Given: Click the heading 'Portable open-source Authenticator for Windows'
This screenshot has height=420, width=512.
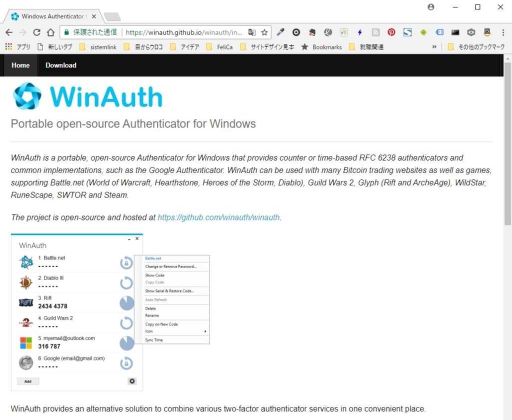Looking at the screenshot, I should tap(133, 124).
